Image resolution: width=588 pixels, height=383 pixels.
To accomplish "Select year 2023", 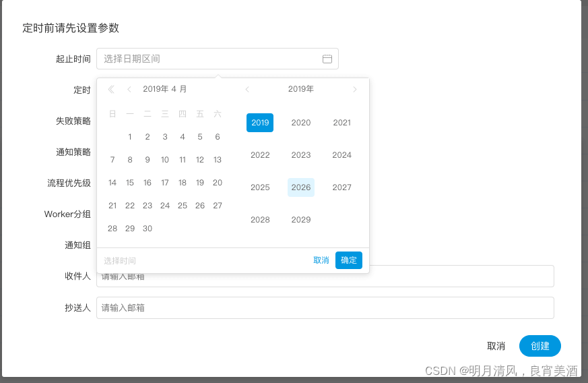I will coord(301,154).
